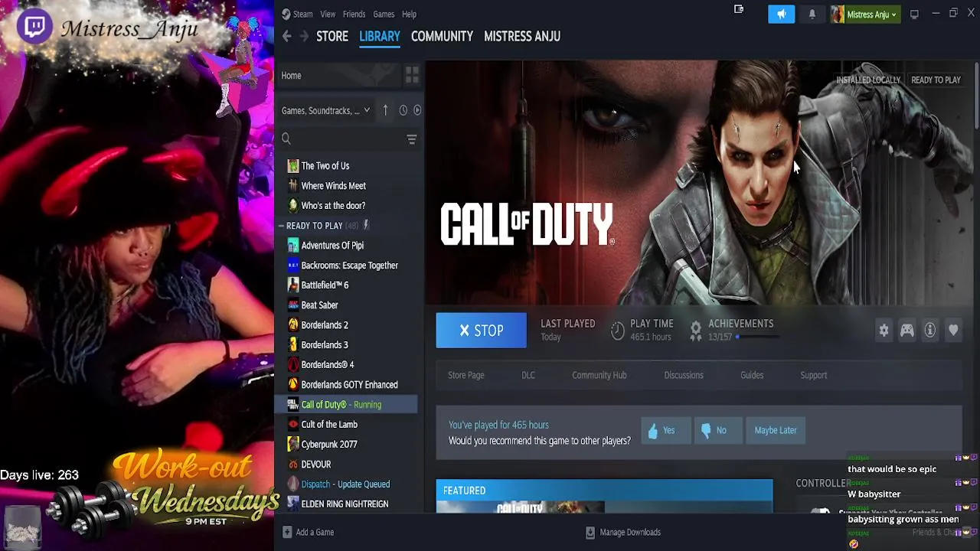Open the Help menu
980x551 pixels.
click(x=409, y=14)
